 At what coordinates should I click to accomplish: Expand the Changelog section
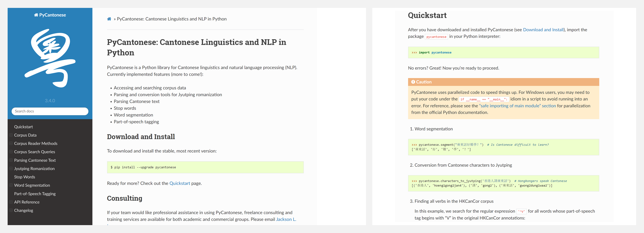tap(11, 210)
